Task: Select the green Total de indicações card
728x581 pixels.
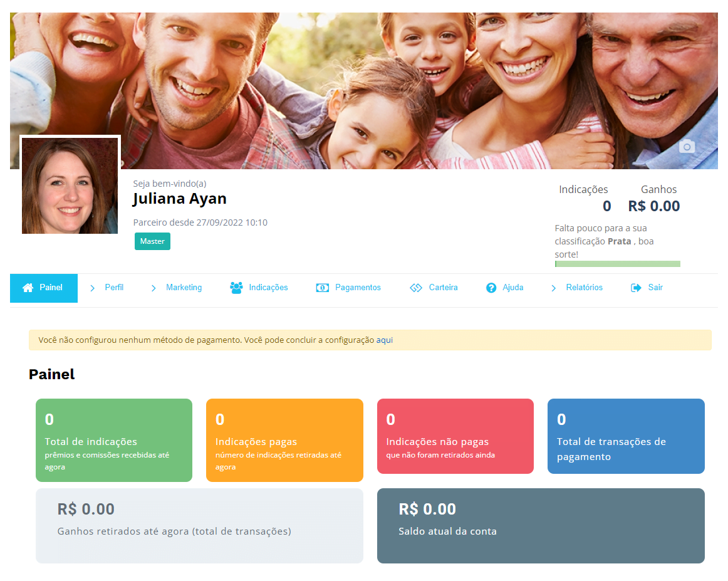Action: pos(114,440)
